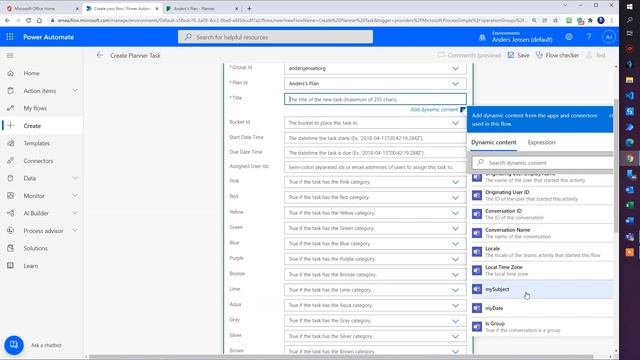Switch to the Dynamic content tab
The height and width of the screenshot is (360, 640).
pyautogui.click(x=493, y=142)
